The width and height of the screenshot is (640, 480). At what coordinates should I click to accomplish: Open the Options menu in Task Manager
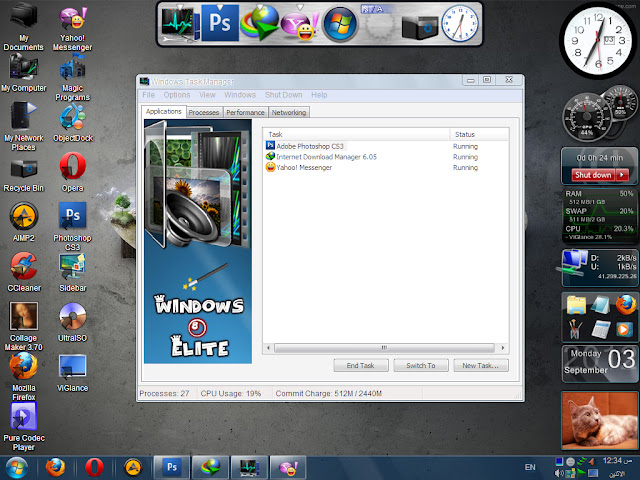pos(177,95)
